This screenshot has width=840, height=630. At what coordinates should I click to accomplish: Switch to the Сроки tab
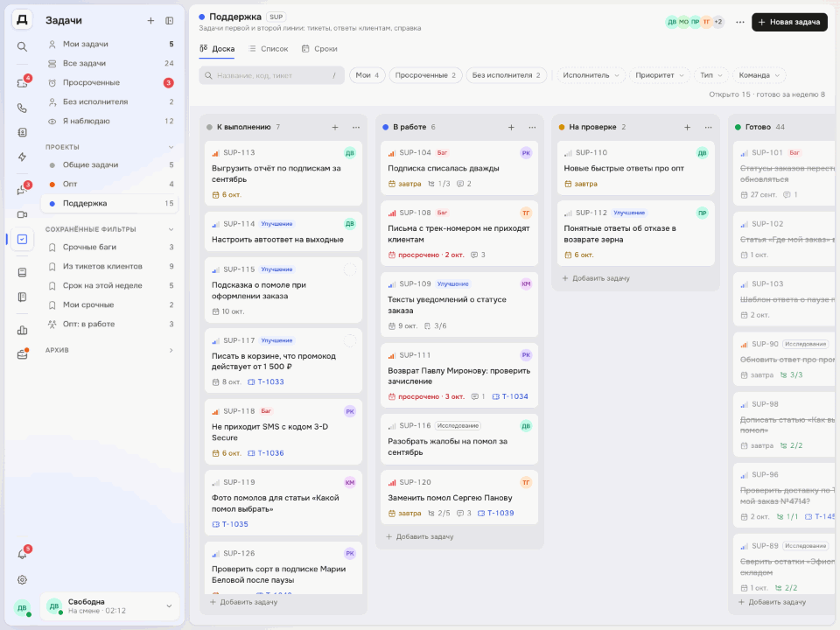point(319,49)
